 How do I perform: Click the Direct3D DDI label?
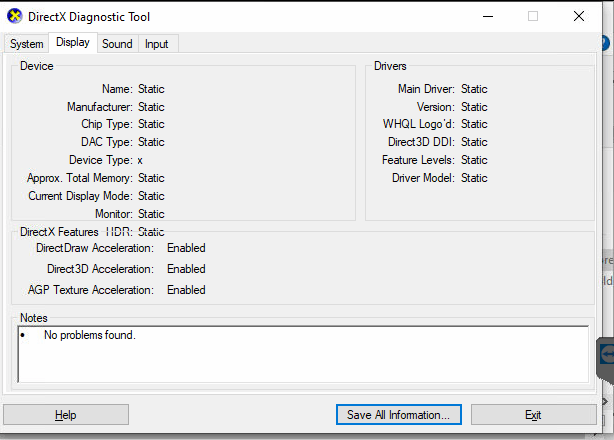[x=421, y=142]
